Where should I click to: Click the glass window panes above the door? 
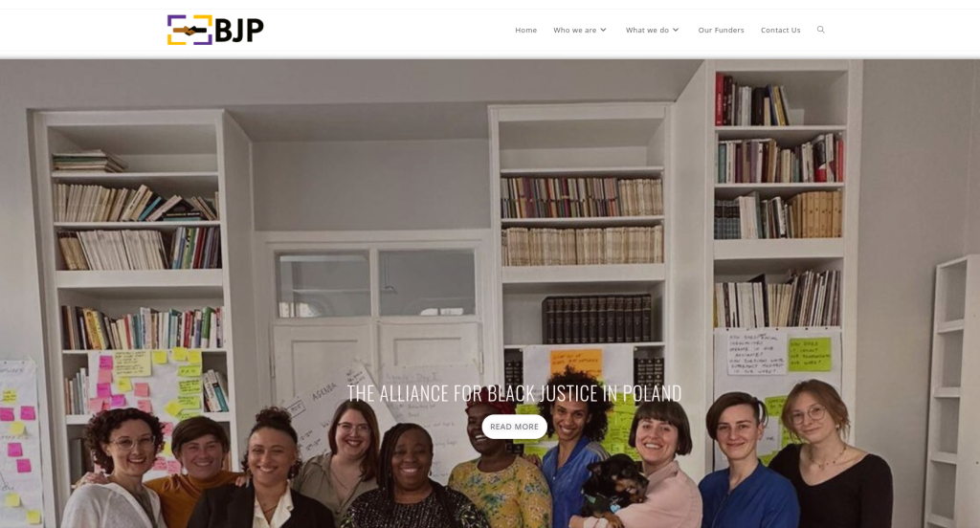pyautogui.click(x=376, y=283)
